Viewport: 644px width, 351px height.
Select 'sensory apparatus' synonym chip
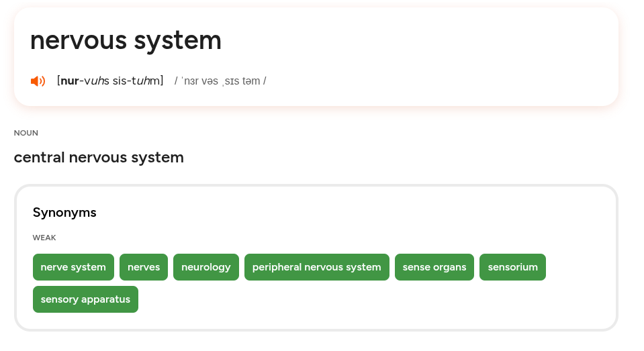(85, 299)
